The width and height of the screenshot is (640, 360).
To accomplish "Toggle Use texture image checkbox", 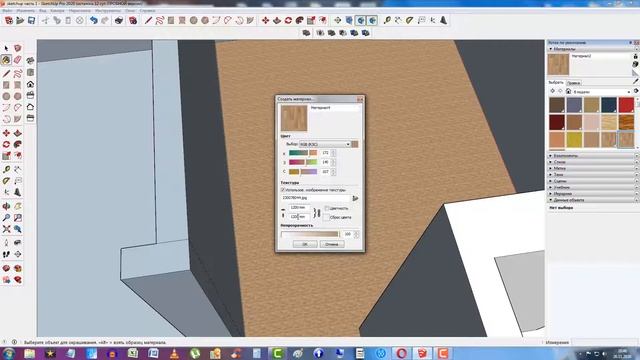I will [x=283, y=190].
